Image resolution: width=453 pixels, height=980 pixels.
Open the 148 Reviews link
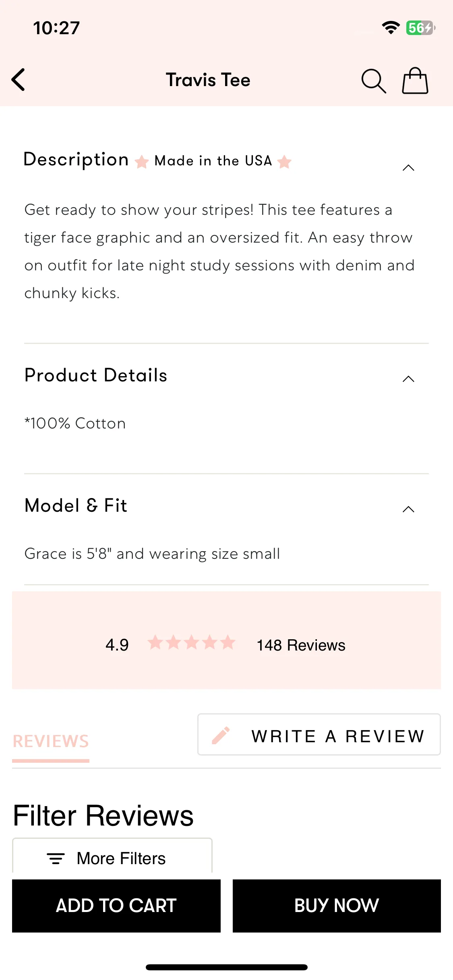coord(301,645)
